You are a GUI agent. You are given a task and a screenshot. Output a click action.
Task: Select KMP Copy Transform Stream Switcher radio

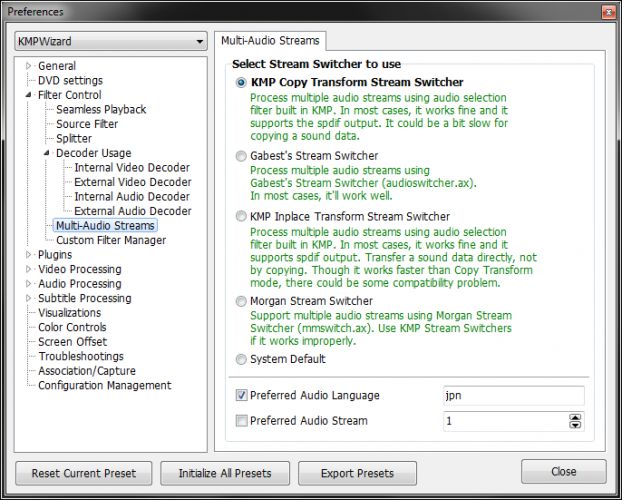coord(241,83)
